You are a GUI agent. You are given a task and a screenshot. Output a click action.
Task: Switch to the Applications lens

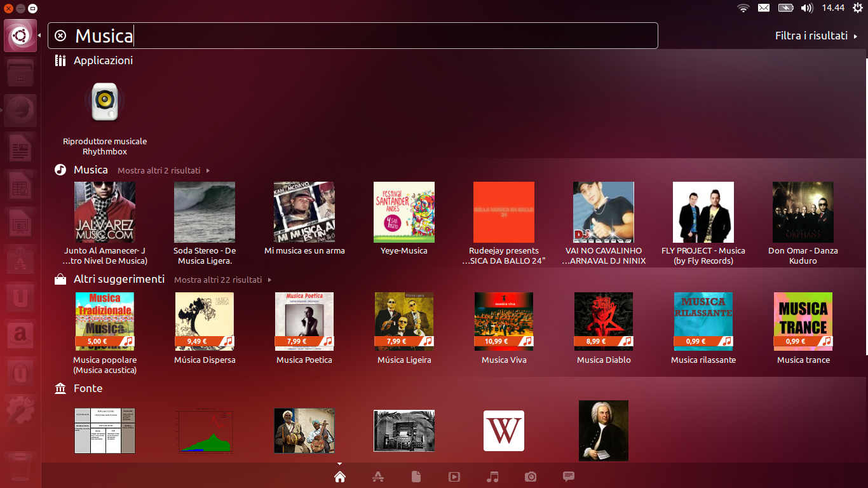[378, 477]
